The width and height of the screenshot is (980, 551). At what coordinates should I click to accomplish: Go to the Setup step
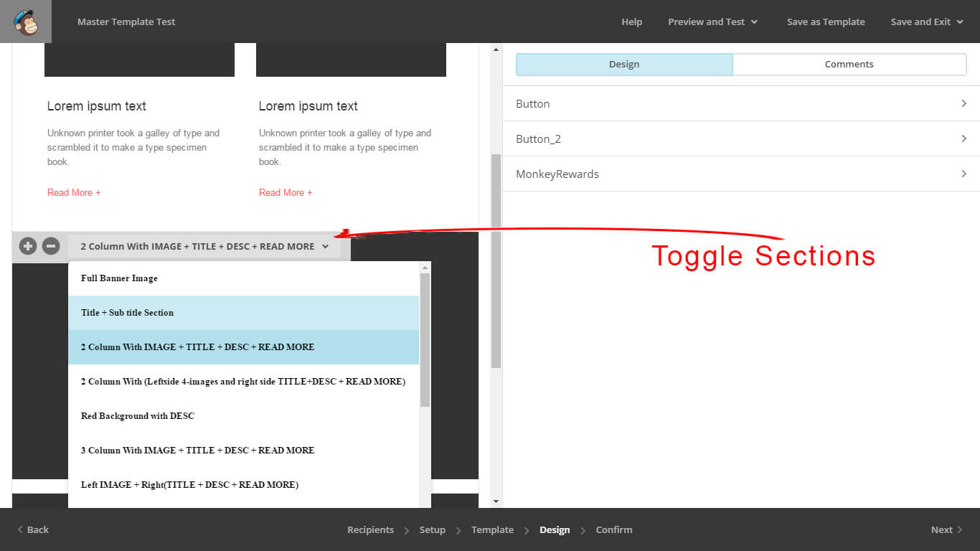(x=432, y=529)
